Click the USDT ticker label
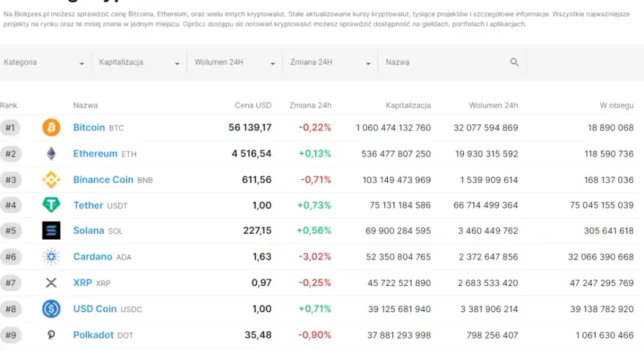 [117, 205]
